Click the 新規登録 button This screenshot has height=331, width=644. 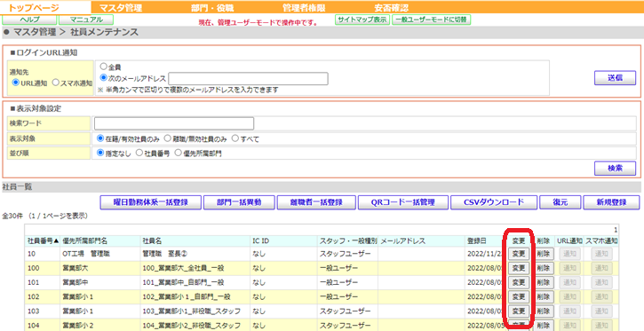pos(611,202)
